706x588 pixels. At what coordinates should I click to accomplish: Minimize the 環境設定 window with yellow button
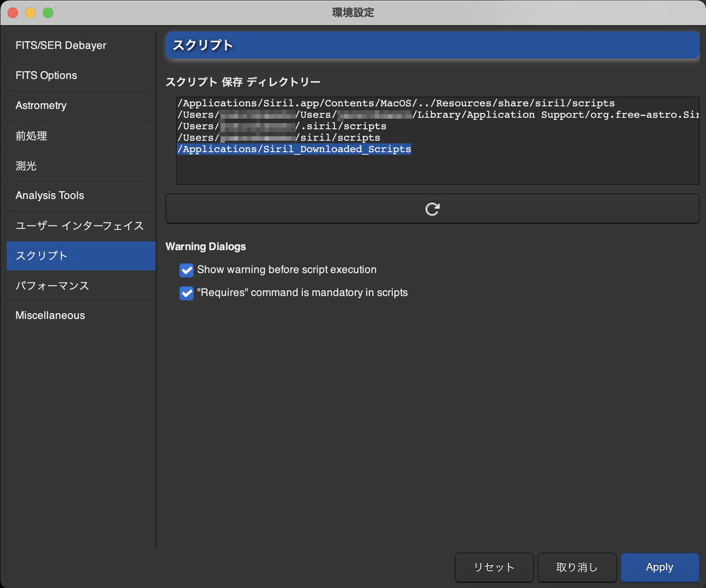pos(30,12)
